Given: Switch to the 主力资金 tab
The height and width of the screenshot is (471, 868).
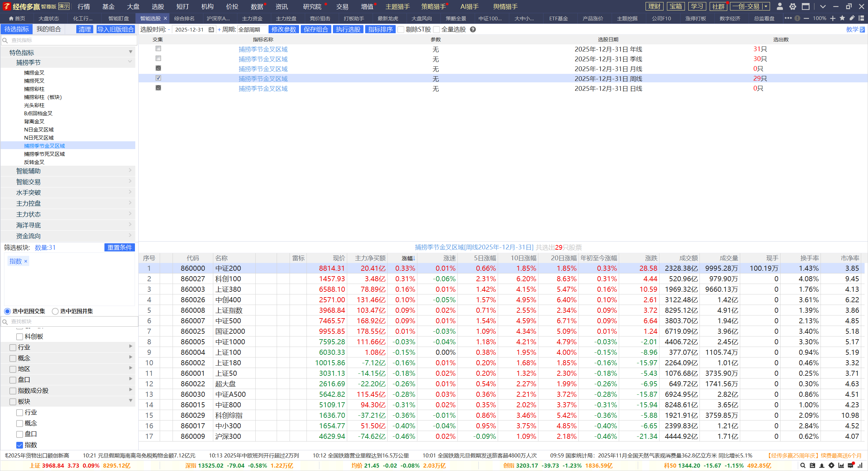Looking at the screenshot, I should click(252, 18).
